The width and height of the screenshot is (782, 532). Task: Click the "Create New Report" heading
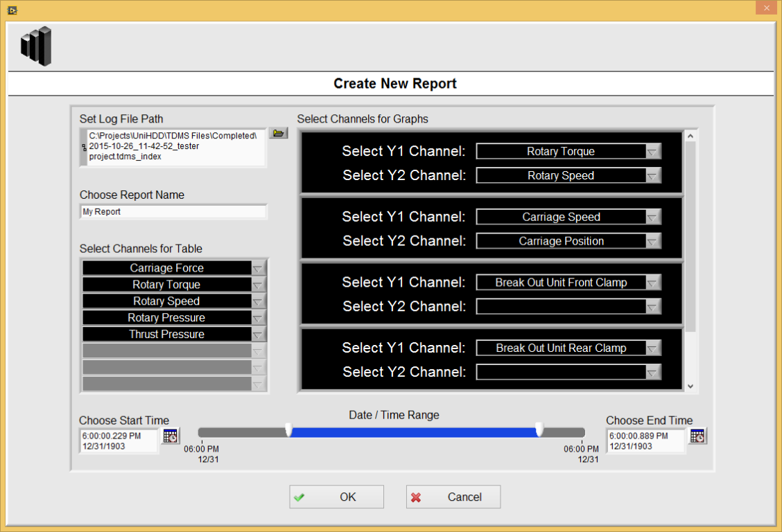point(395,83)
